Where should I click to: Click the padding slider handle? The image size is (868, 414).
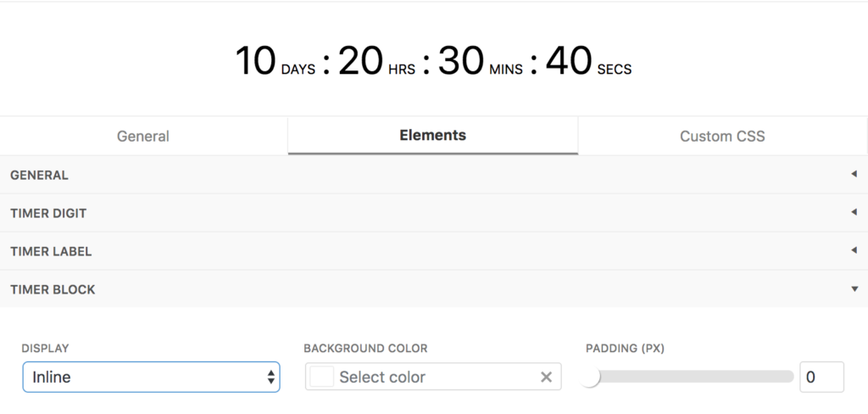[590, 377]
